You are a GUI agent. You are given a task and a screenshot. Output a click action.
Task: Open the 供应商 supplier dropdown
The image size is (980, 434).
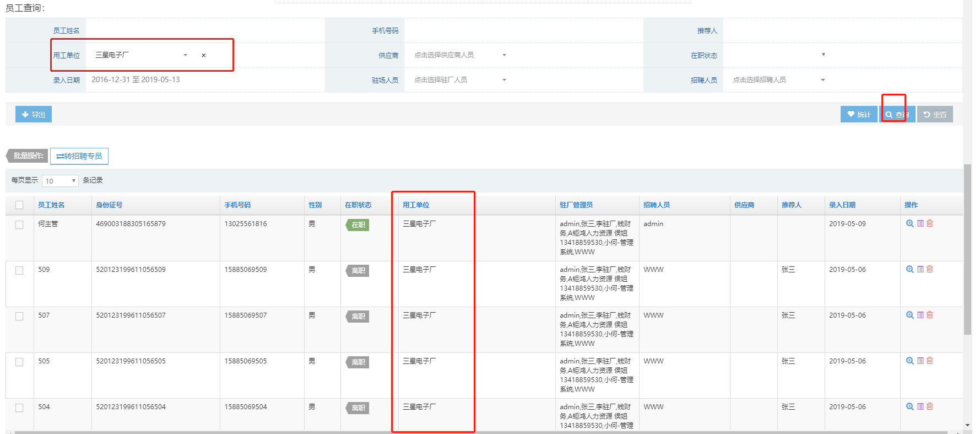tap(460, 55)
